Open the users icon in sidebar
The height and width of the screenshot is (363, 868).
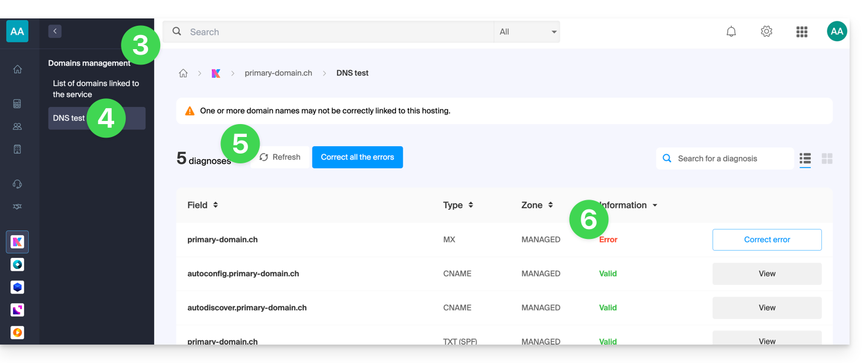click(17, 127)
